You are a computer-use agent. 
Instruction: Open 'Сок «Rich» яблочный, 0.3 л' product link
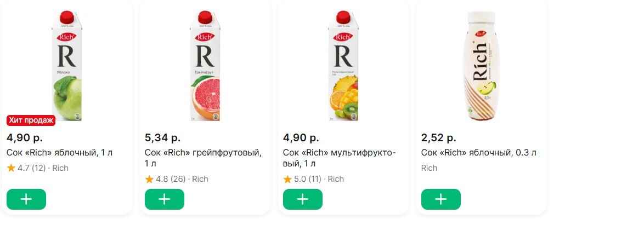[478, 153]
